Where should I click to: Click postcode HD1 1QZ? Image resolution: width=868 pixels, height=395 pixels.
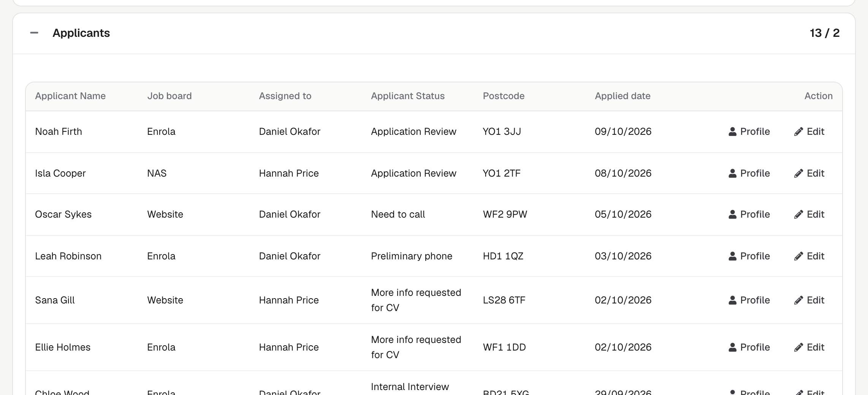coord(503,256)
